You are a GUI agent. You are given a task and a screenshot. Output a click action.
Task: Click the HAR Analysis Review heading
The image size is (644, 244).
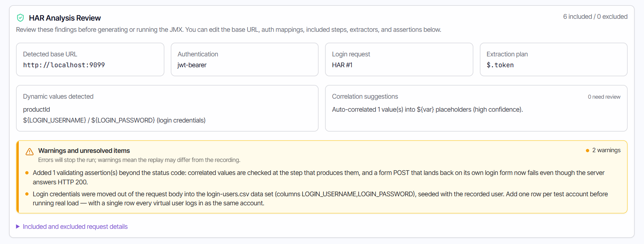[x=65, y=18]
